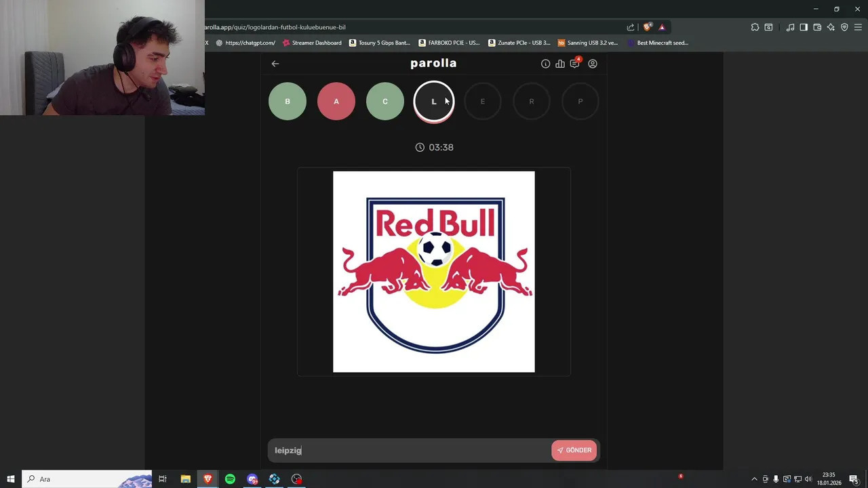Select the dimmed R letter circle

(532, 102)
